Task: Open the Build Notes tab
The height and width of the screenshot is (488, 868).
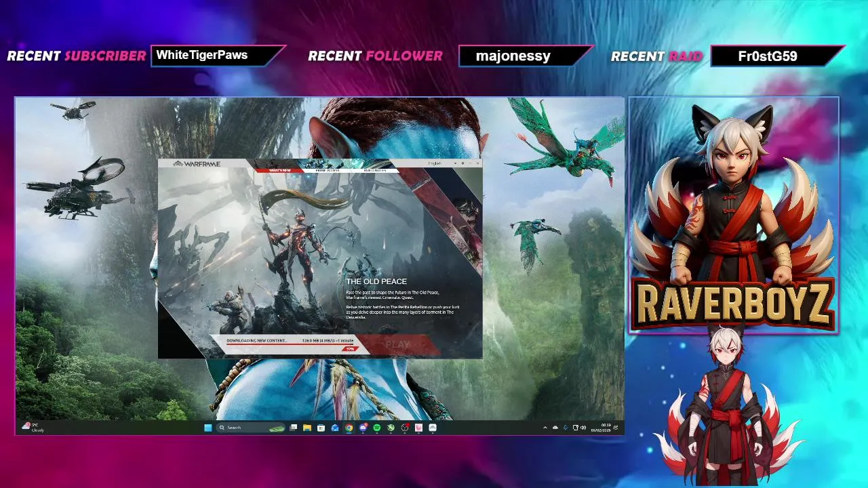Action: coord(375,170)
